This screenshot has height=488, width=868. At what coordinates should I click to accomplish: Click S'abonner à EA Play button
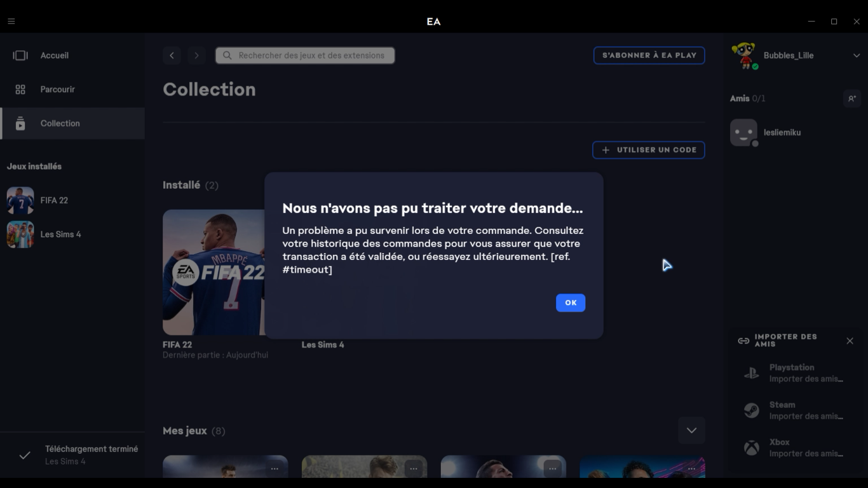649,56
